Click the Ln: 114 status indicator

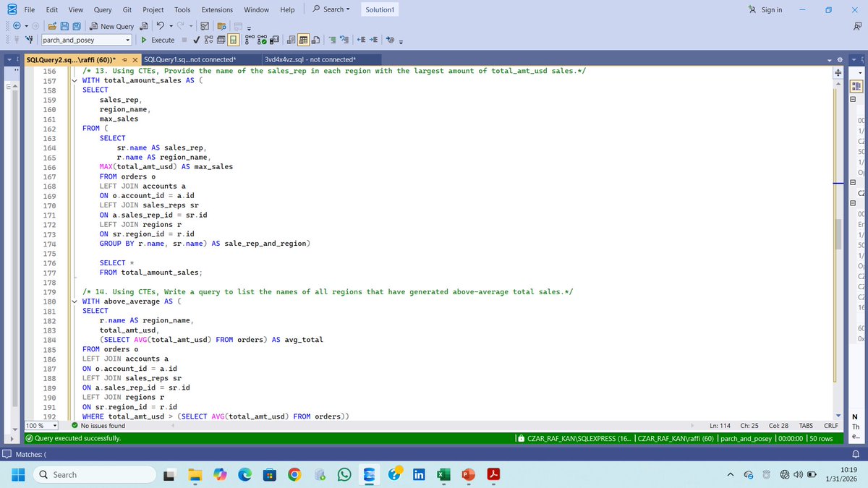pyautogui.click(x=720, y=426)
